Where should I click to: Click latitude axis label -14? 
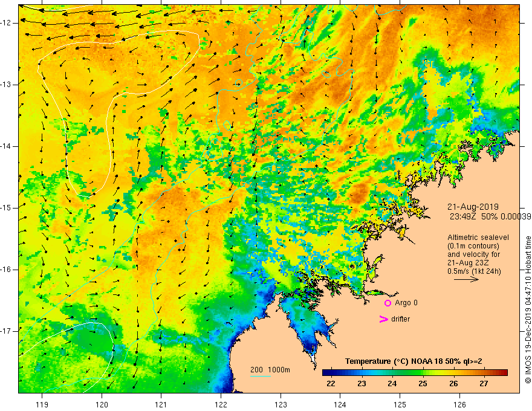(7, 146)
